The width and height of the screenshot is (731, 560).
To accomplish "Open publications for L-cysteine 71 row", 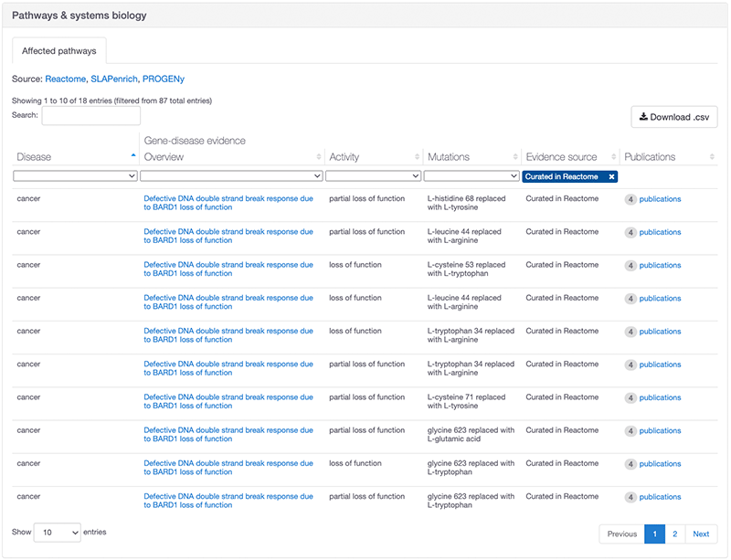I will [660, 397].
